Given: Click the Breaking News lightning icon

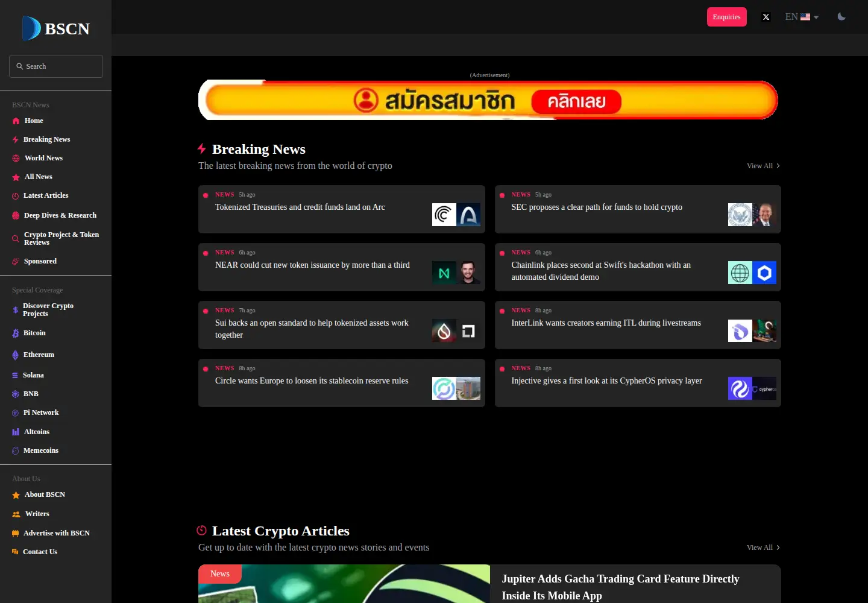Looking at the screenshot, I should pyautogui.click(x=16, y=140).
